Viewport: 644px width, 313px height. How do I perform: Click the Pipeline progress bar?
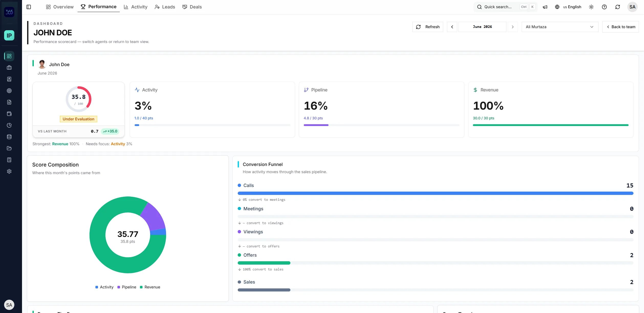(x=381, y=125)
